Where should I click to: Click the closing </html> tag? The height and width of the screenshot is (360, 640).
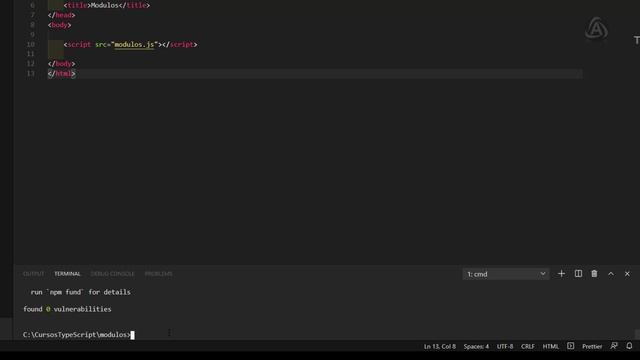click(62, 73)
